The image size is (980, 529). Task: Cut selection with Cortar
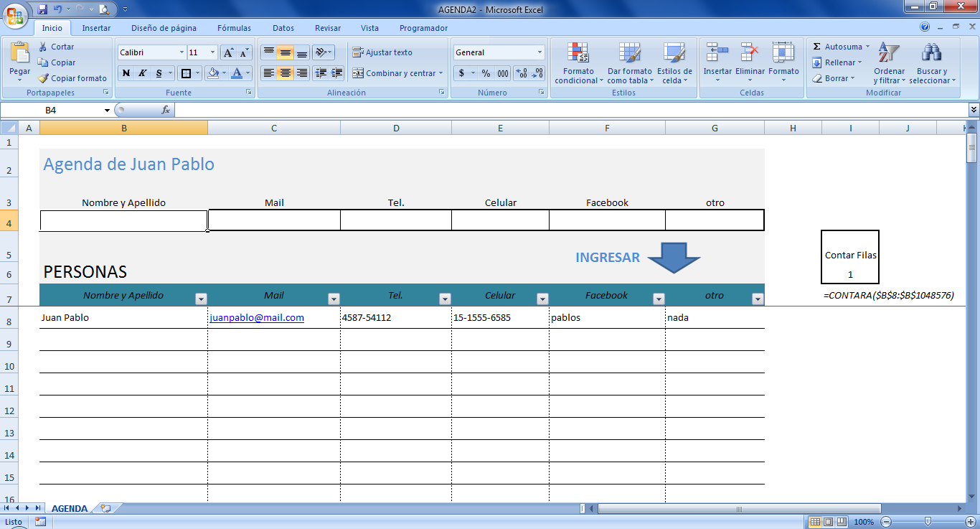tap(57, 47)
